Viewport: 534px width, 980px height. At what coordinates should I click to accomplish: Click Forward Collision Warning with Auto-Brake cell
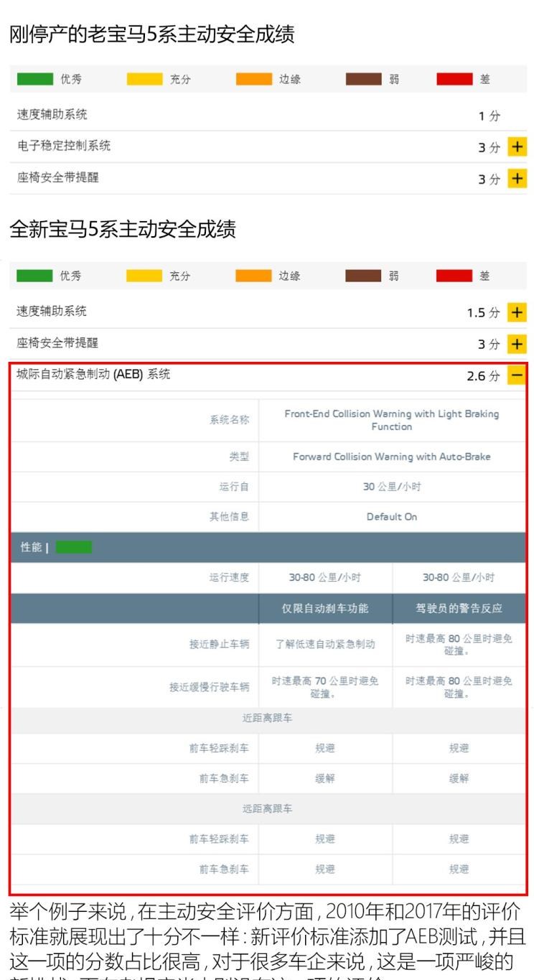pyautogui.click(x=392, y=457)
